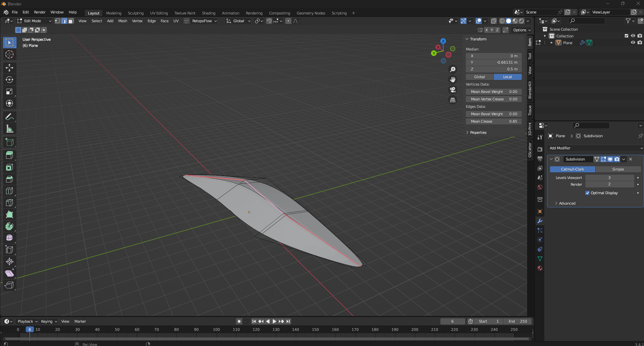Toggle auto keying record button
Screen dimensions: 644x346
pyautogui.click(x=239, y=321)
